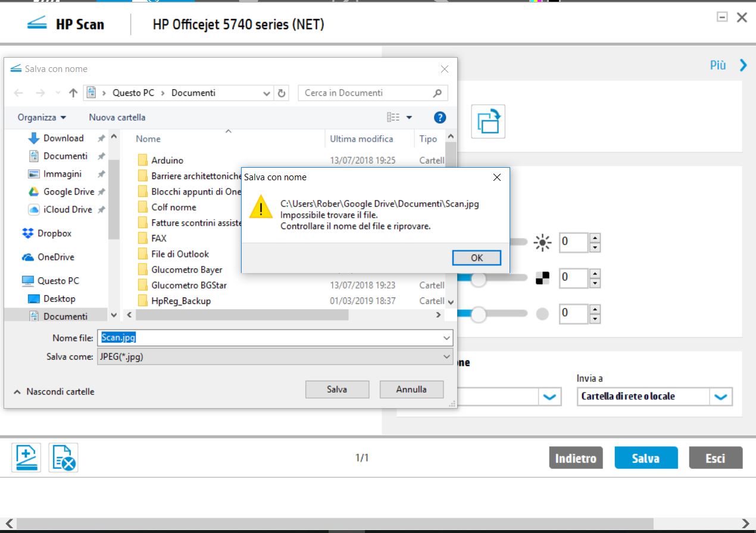
Task: Open the Salva come file type dropdown
Action: (447, 357)
